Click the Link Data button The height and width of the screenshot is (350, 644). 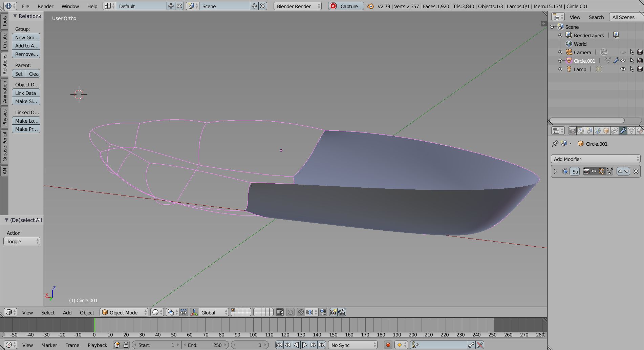(x=26, y=93)
